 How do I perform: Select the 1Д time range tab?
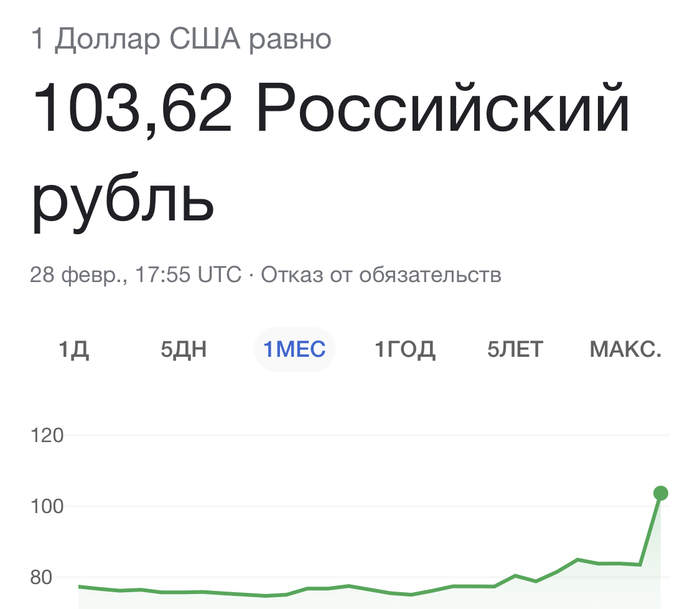pyautogui.click(x=74, y=350)
